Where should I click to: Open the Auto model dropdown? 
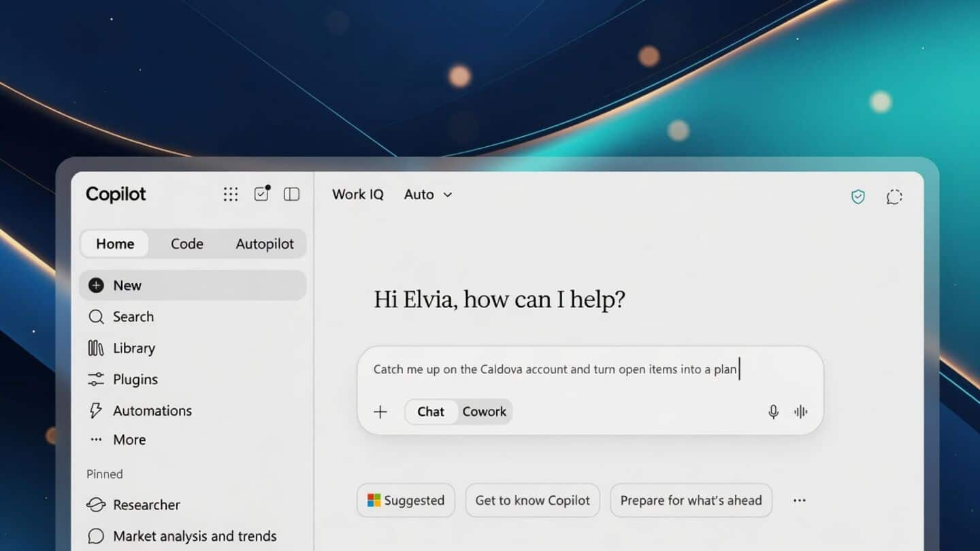428,195
